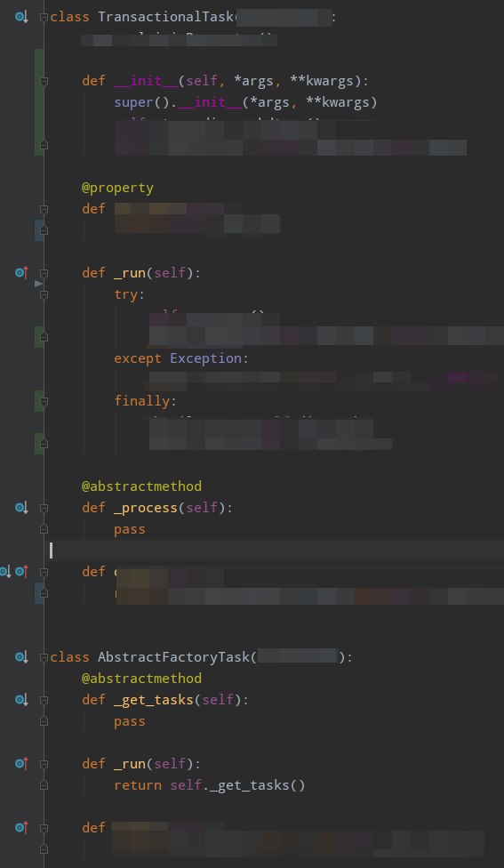Click @abstractmethod decorator above def _get_tasks
The width and height of the screenshot is (504, 868).
(x=141, y=678)
